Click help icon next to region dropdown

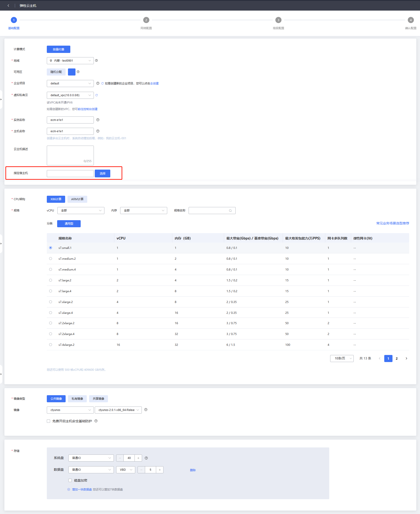[x=96, y=60]
